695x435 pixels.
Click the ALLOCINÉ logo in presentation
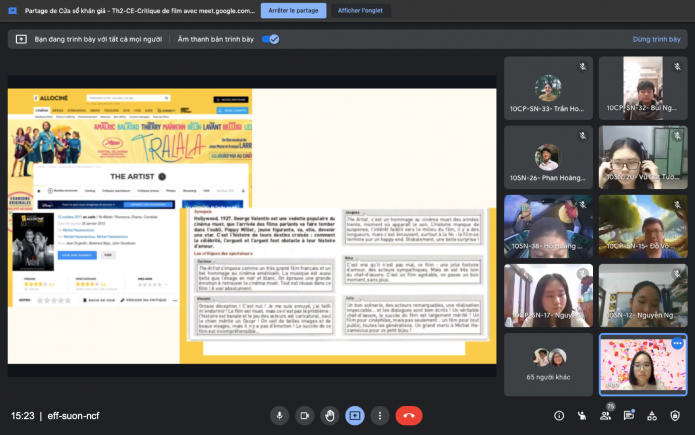pos(51,98)
